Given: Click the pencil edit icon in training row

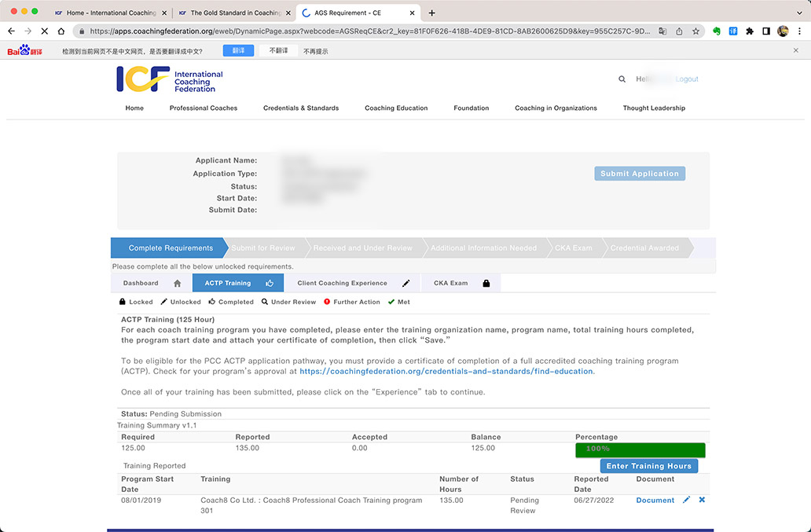Looking at the screenshot, I should coord(686,500).
